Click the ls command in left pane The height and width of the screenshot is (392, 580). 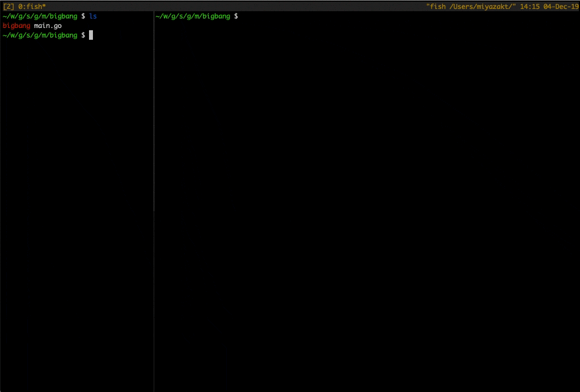93,16
